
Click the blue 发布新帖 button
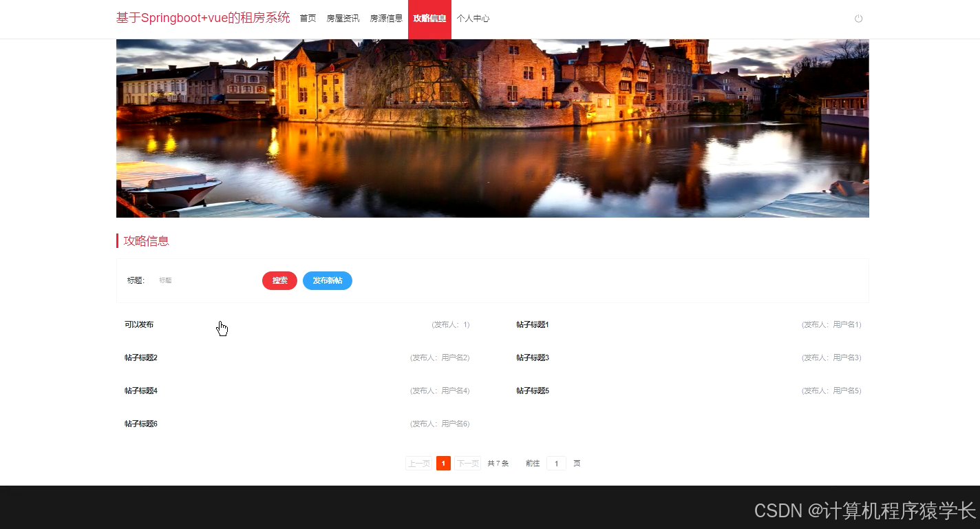328,280
